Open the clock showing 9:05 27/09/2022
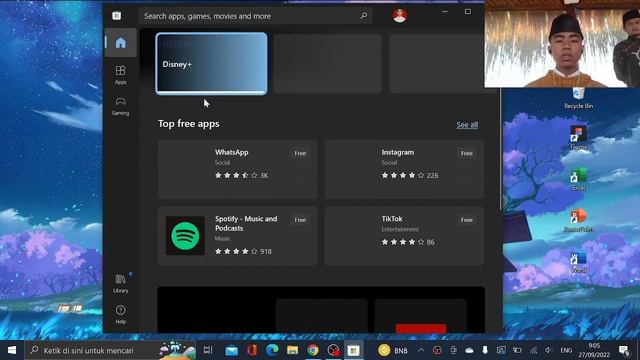Screen dimensions: 640x360 click(594, 350)
